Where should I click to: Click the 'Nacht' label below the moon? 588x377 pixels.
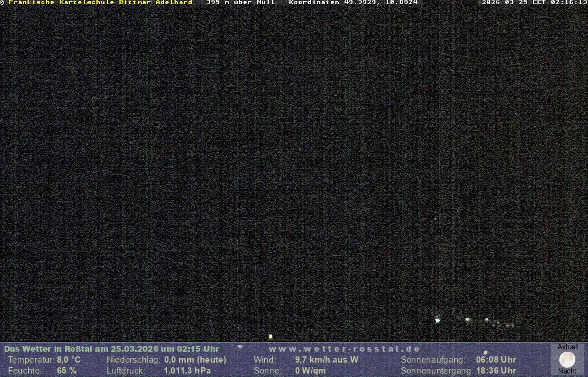tap(567, 371)
